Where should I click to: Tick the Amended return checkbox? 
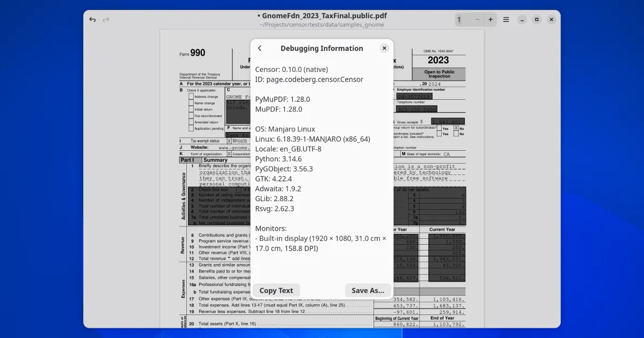(191, 122)
